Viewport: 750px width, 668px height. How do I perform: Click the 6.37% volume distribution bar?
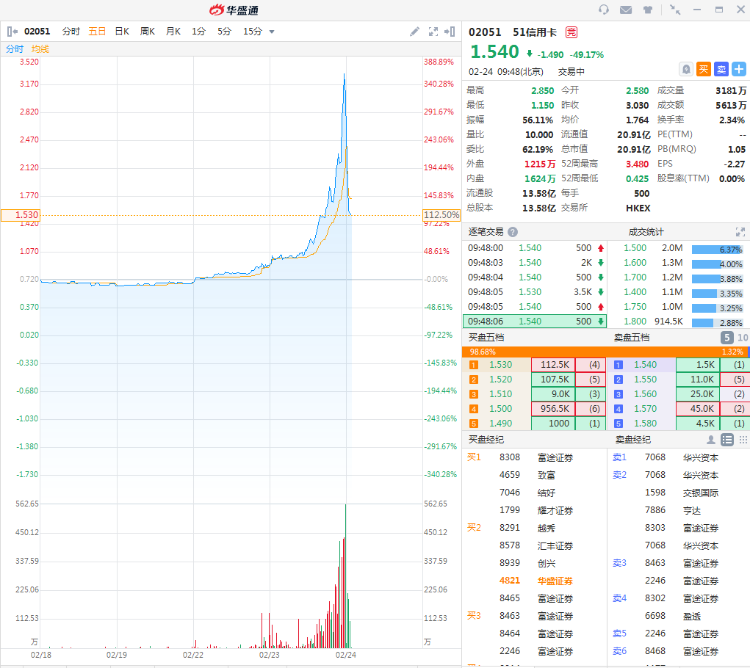point(717,249)
